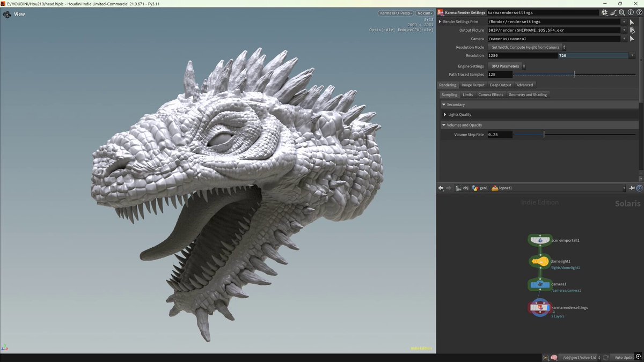Open the help question mark icon
644x362 pixels.
click(x=639, y=12)
